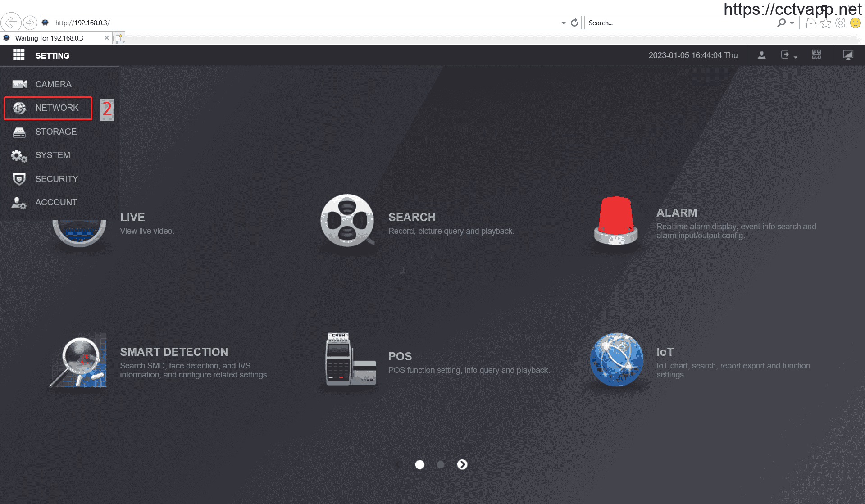Click the POS cash register icon
Viewport: 865px width, 504px height.
coord(350,359)
